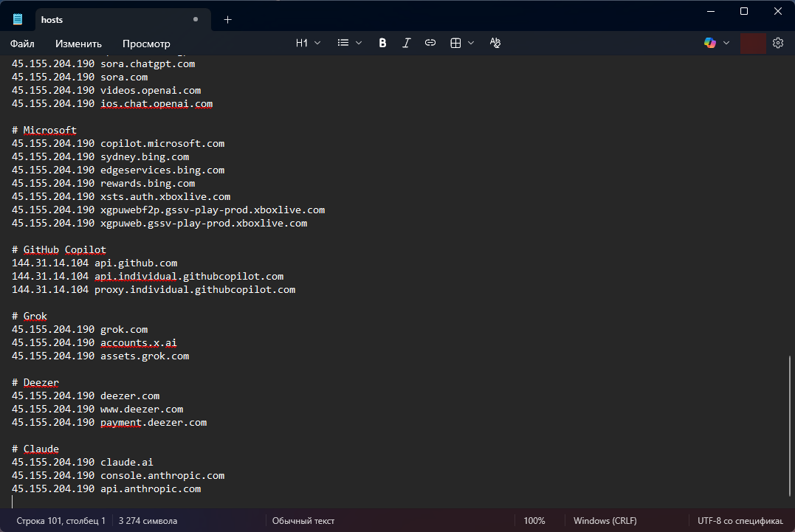The image size is (795, 532).
Task: Toggle bold formatting in toolbar
Action: pyautogui.click(x=382, y=44)
